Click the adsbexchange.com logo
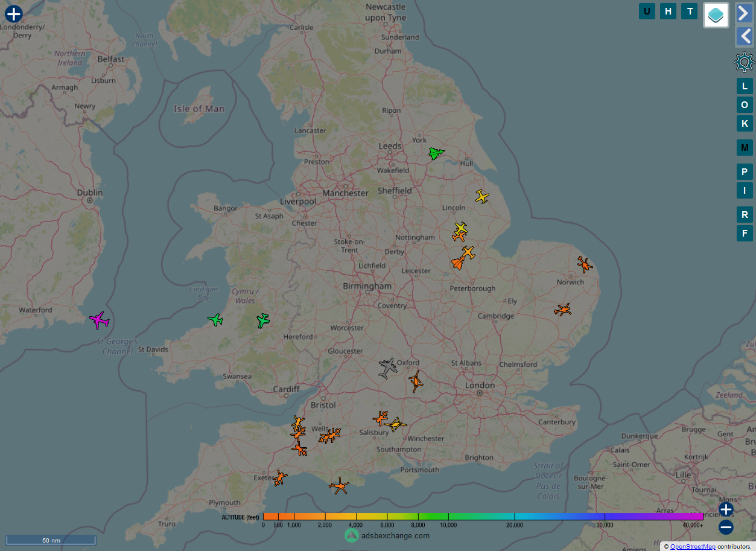This screenshot has height=551, width=756. coord(387,535)
